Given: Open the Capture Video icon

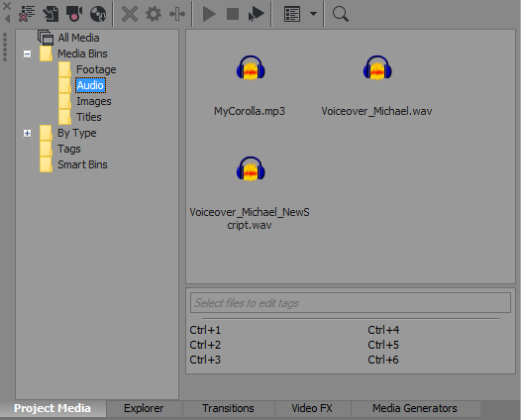Looking at the screenshot, I should pos(74,14).
